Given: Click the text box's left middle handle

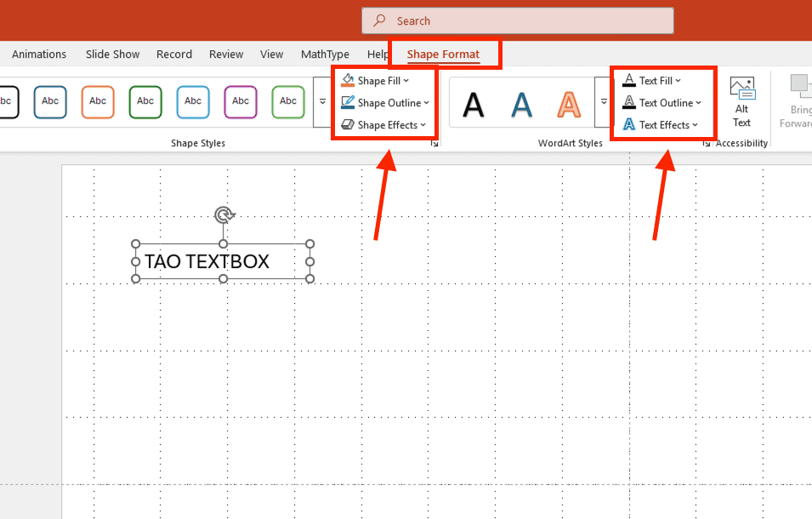Looking at the screenshot, I should [x=136, y=261].
